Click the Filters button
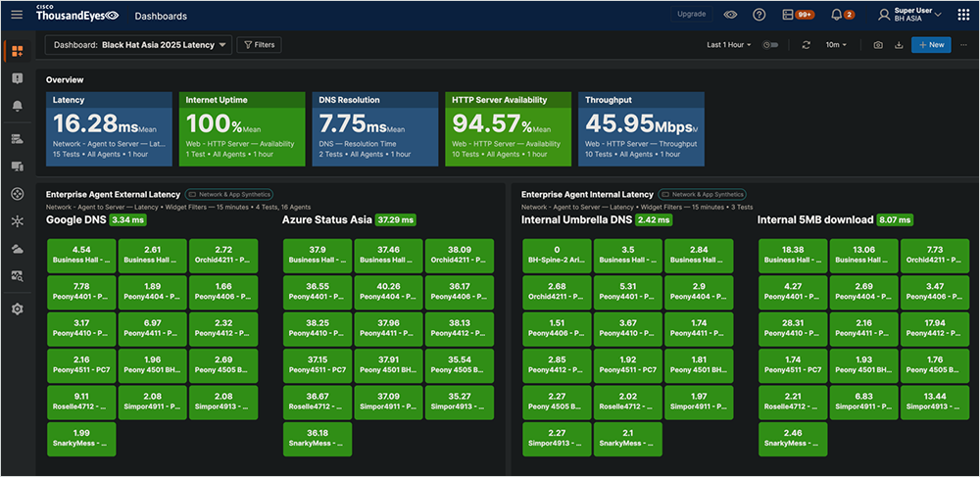The image size is (980, 477). [260, 45]
